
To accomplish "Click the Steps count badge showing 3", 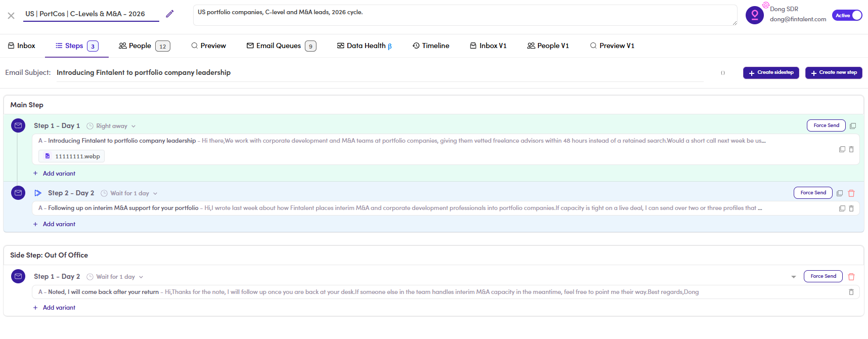I will click(x=93, y=46).
